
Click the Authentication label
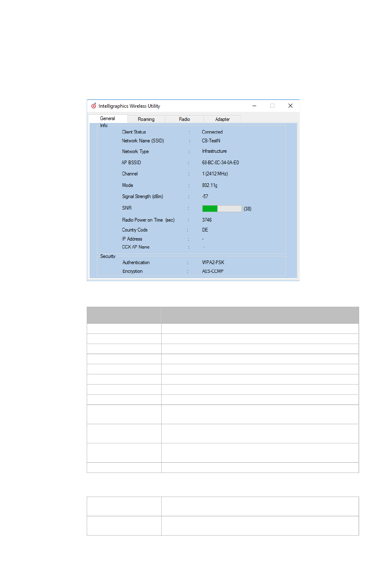click(136, 262)
